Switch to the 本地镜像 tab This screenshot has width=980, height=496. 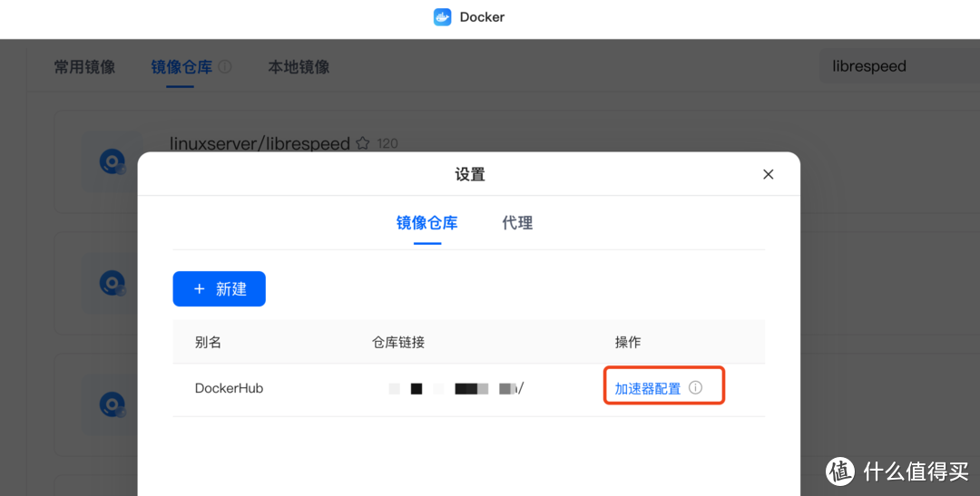click(299, 67)
